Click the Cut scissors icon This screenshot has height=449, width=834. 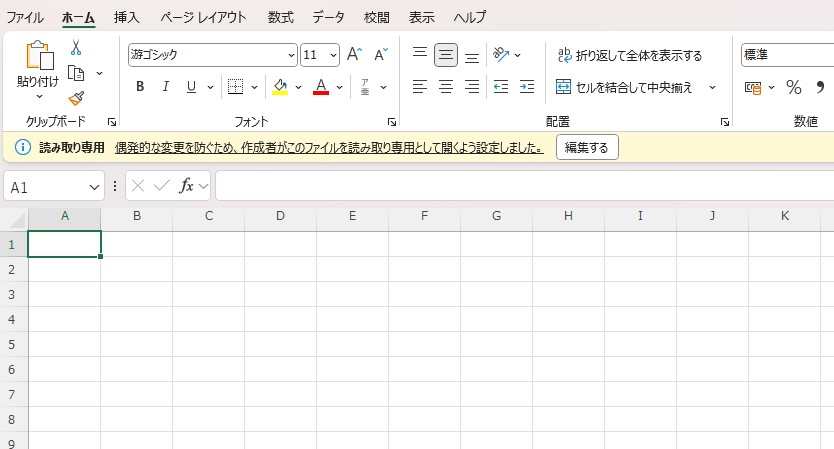tap(76, 47)
